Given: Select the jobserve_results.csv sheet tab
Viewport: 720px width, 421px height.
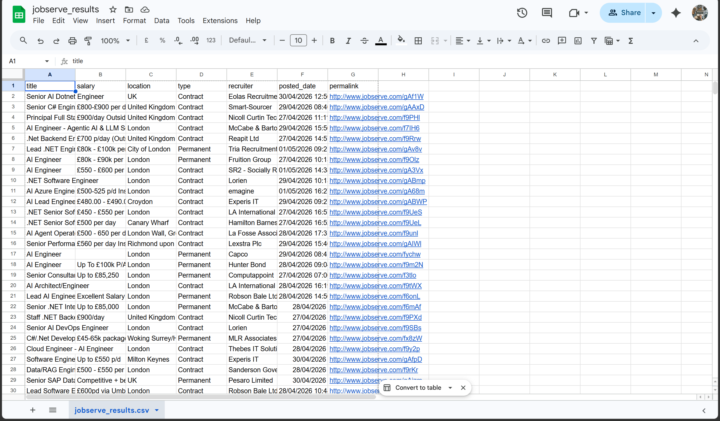Looking at the screenshot, I should (116, 410).
